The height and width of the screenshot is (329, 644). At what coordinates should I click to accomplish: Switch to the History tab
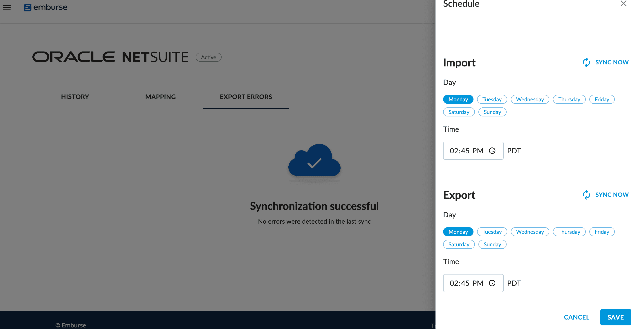[75, 97]
